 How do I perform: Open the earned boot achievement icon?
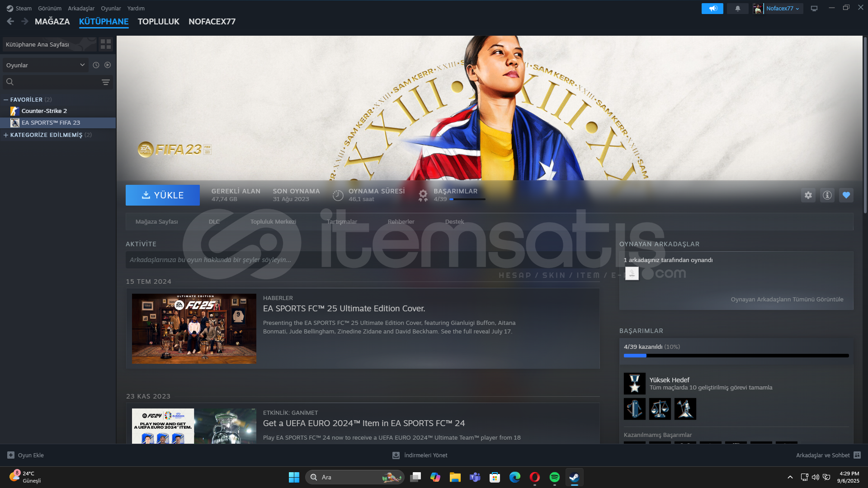pos(635,409)
